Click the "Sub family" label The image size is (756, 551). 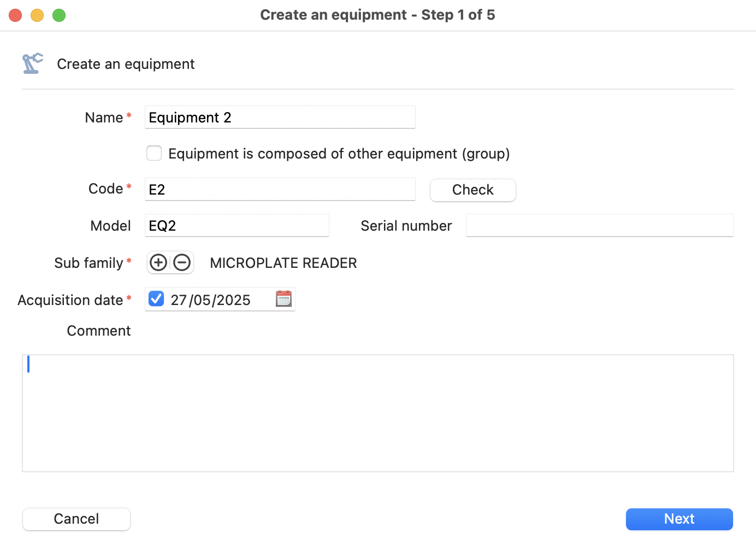[x=88, y=263]
